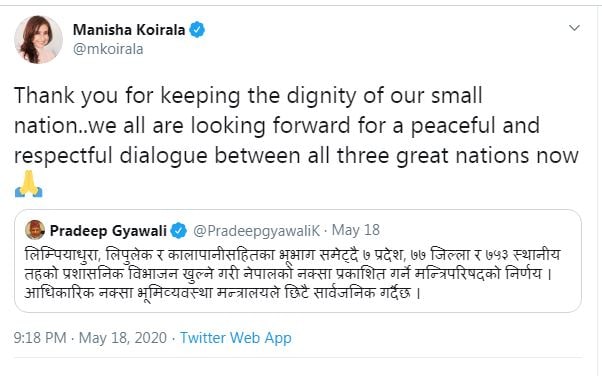Open quoted tweet via first Nepali line
This screenshot has height=376, width=602.
[293, 255]
